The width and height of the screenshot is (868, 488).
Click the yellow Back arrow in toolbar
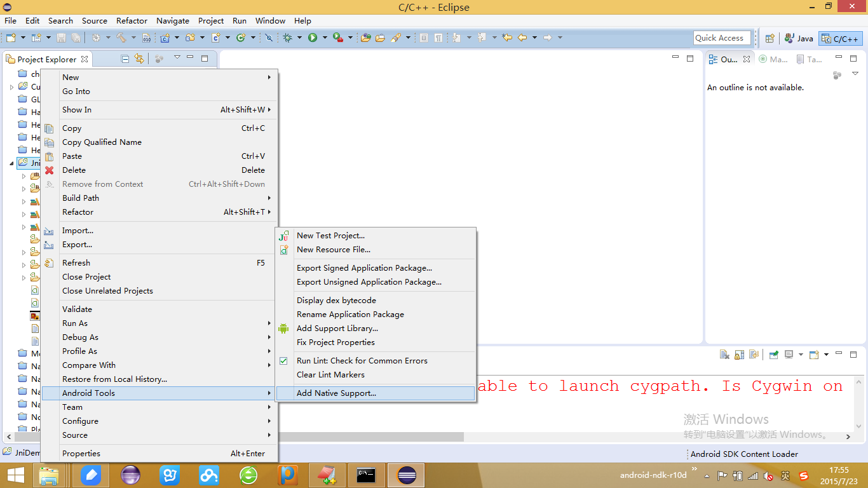pyautogui.click(x=522, y=37)
